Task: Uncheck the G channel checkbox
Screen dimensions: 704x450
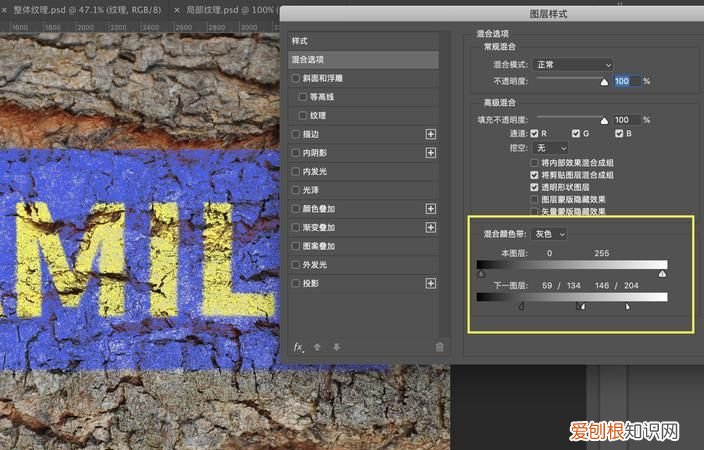Action: click(x=576, y=133)
